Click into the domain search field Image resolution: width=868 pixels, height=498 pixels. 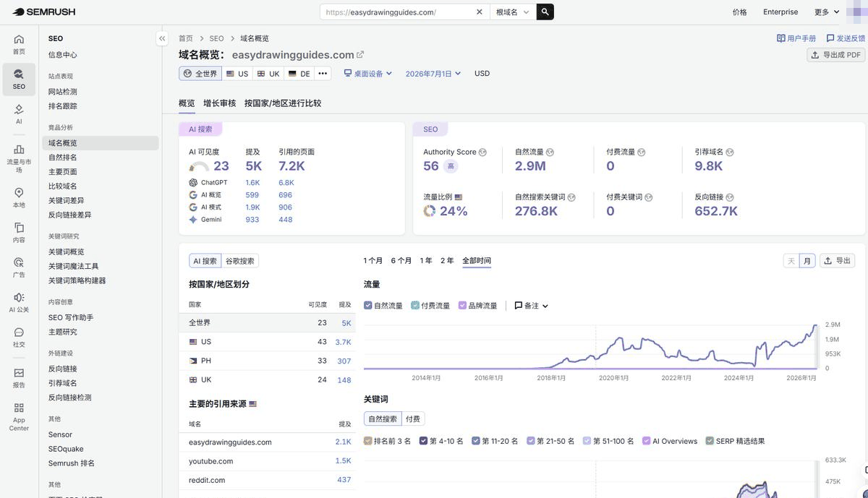tap(398, 12)
